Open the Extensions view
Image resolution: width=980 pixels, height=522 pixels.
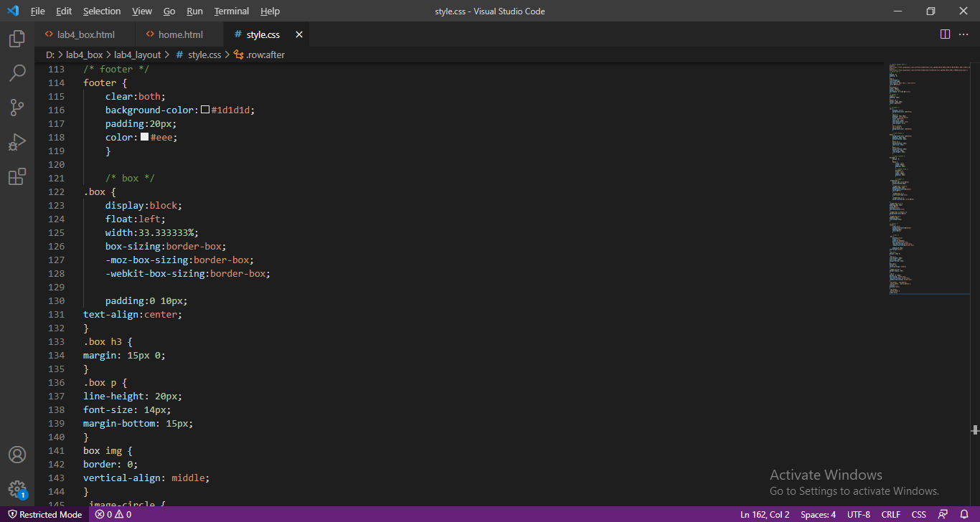17,176
